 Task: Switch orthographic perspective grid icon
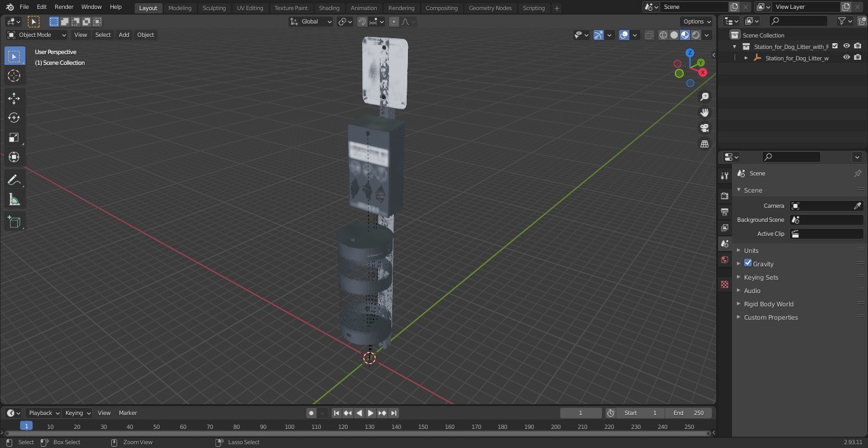click(x=705, y=144)
